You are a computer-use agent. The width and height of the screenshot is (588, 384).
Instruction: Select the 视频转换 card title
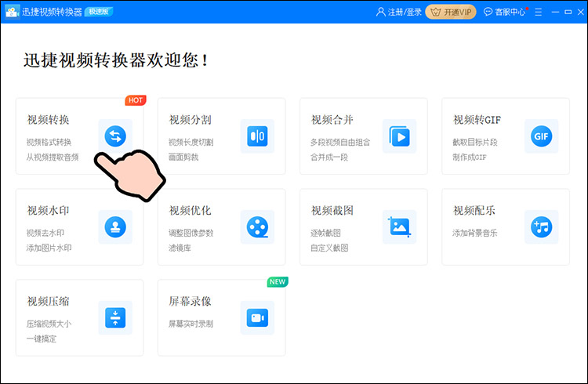[48, 120]
